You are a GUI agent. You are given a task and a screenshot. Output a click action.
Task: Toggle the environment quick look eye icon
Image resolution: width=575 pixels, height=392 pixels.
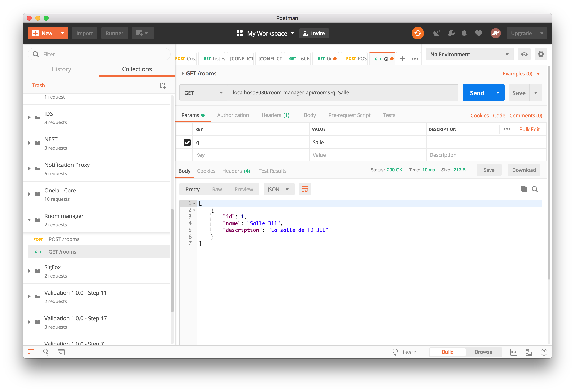(x=524, y=54)
